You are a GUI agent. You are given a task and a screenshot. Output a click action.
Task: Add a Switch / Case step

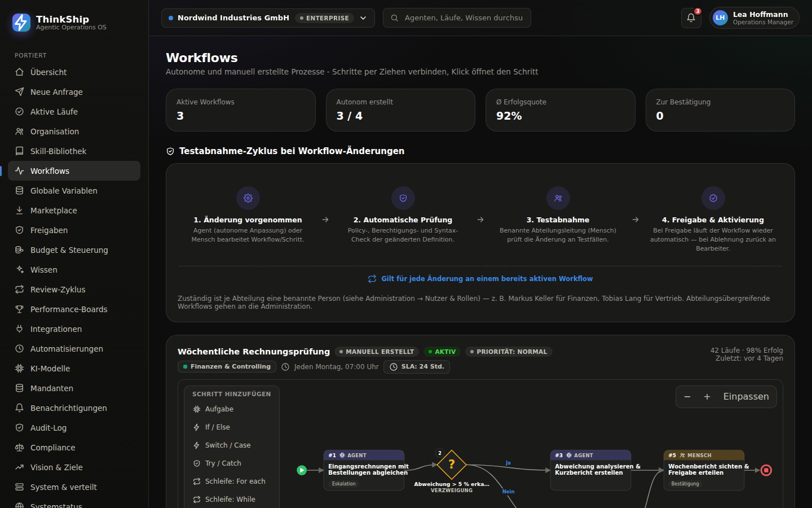click(232, 445)
